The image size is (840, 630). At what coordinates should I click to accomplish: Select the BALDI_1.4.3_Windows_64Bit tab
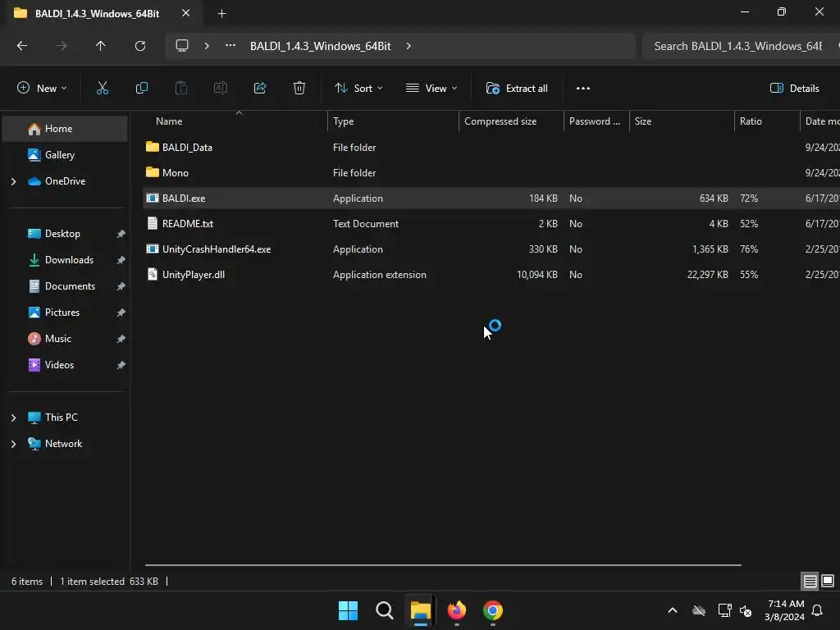pyautogui.click(x=97, y=13)
